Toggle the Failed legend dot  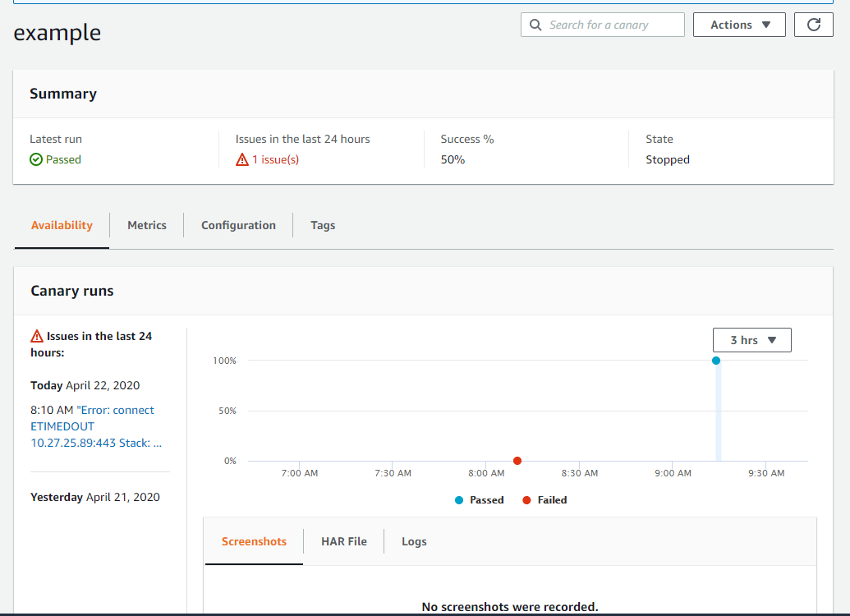(x=526, y=499)
